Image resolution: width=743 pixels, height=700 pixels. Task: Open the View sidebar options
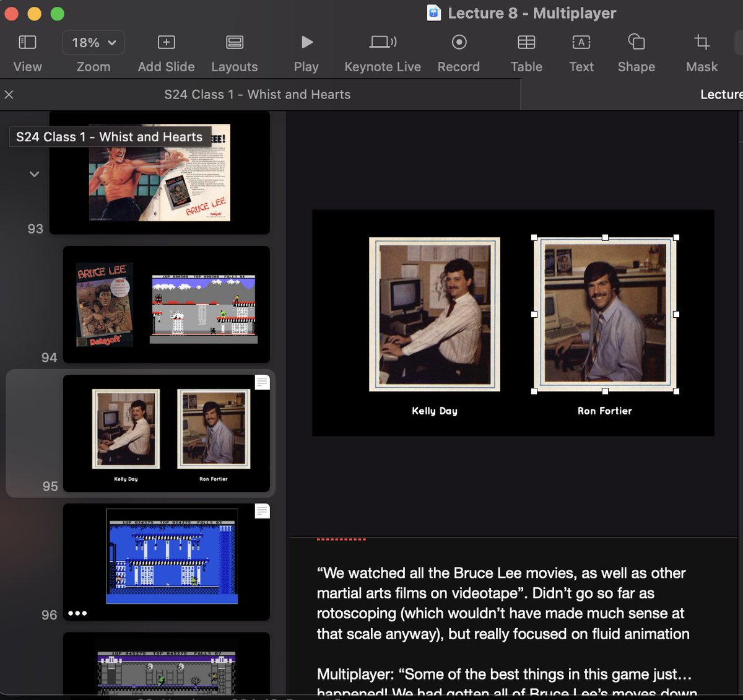tap(27, 43)
